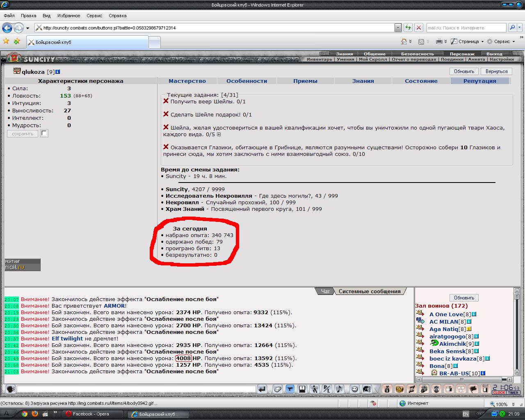The width and height of the screenshot is (525, 420).
Task: Click the two people friends icon
Action: 449,389
